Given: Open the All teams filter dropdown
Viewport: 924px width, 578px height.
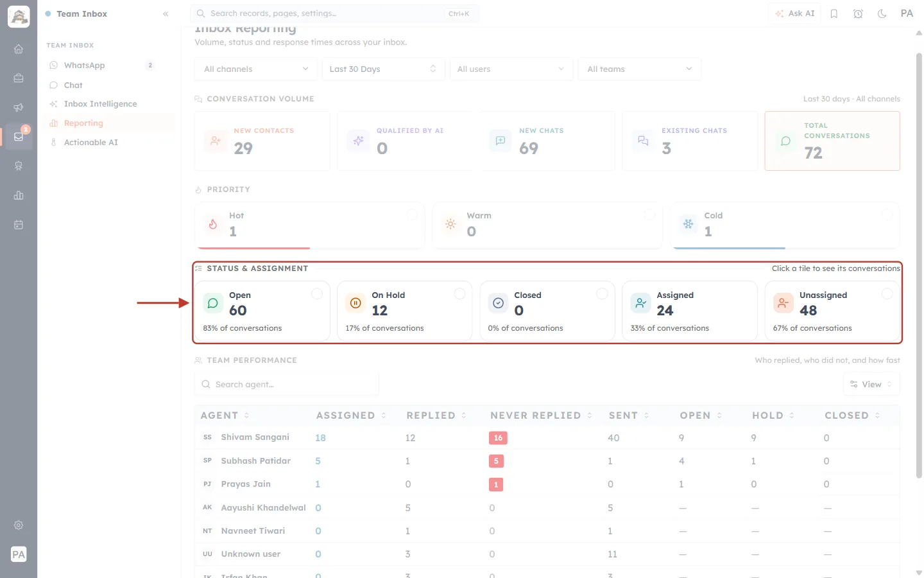Looking at the screenshot, I should coord(640,69).
